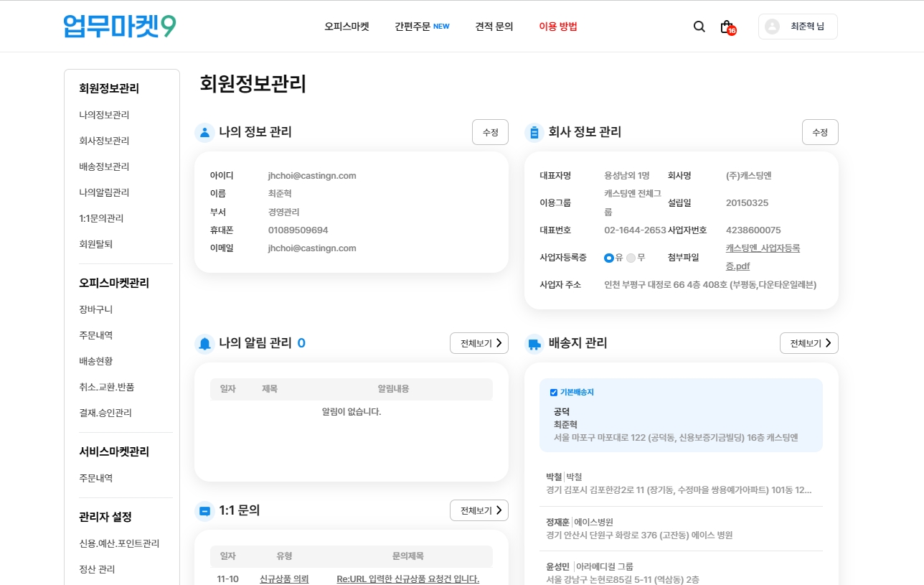This screenshot has width=924, height=585.
Task: Select the 무 radio button for 사업자등록증
Action: click(631, 258)
